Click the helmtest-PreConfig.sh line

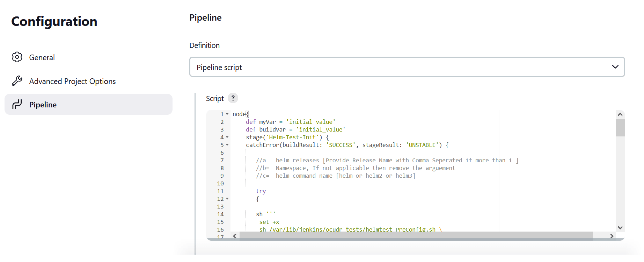[x=351, y=229]
